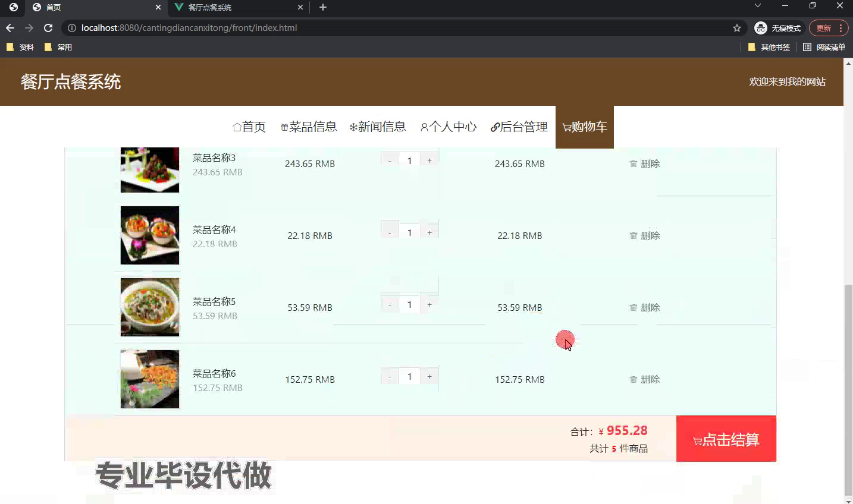Increase quantity of 菜品名称3

click(x=429, y=160)
